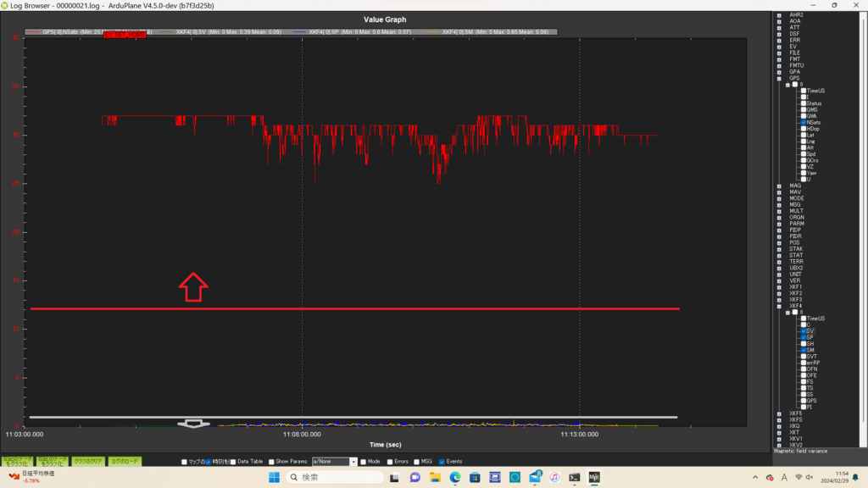Launch the Teams chat taskbar icon
Screen dimensions: 868x488
coord(415,478)
